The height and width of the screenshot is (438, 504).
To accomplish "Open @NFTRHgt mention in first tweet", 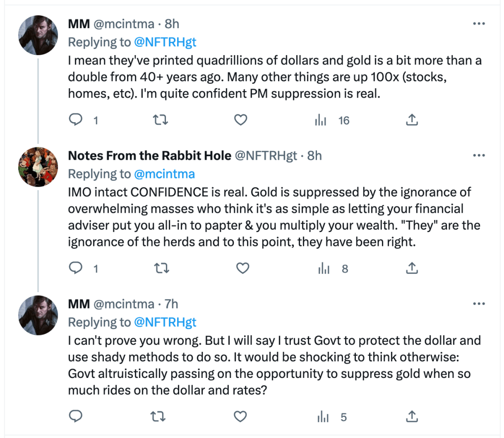I will [x=165, y=42].
